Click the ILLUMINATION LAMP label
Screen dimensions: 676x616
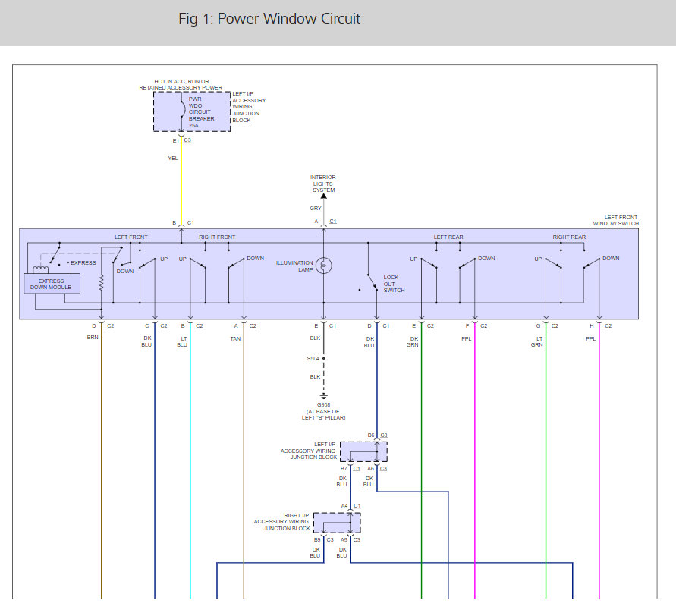(x=294, y=266)
